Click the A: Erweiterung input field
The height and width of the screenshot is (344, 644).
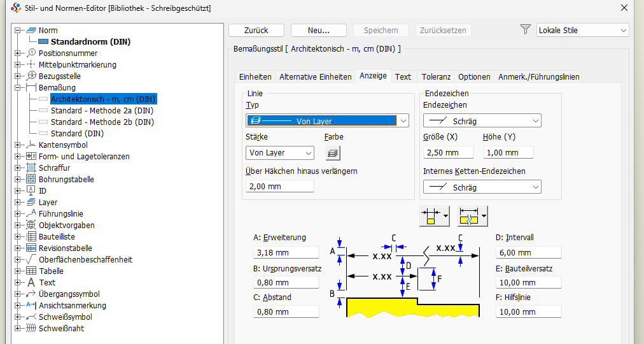click(286, 252)
